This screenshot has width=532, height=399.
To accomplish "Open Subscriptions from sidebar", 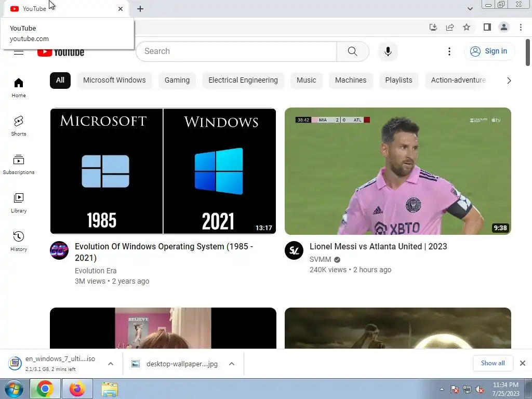I will tap(19, 164).
